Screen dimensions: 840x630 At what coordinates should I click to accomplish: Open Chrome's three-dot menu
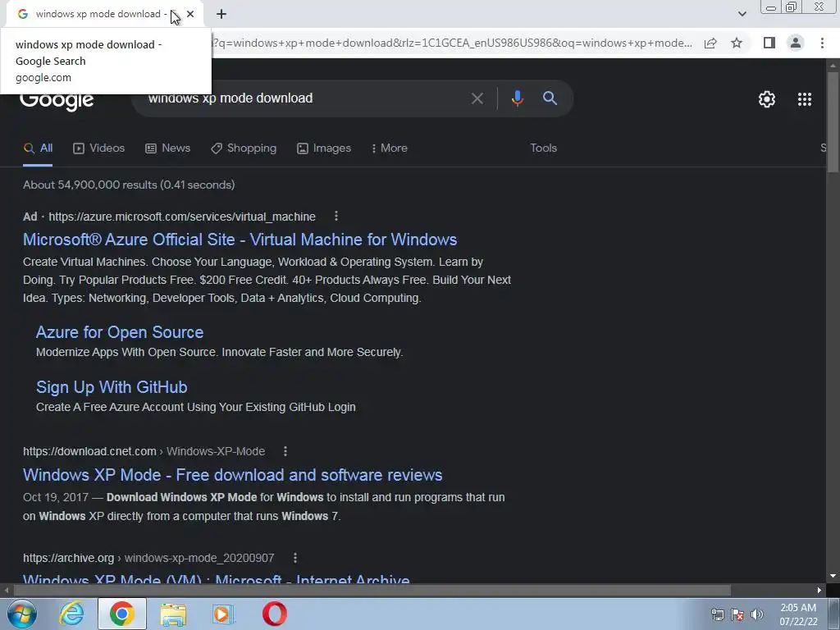822,43
